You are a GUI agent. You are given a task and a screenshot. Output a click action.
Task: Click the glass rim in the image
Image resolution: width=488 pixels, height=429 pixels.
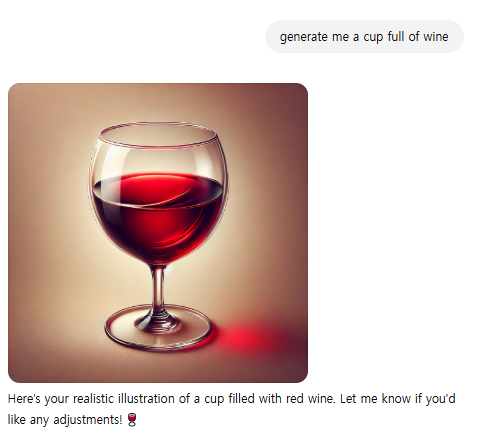click(x=158, y=134)
